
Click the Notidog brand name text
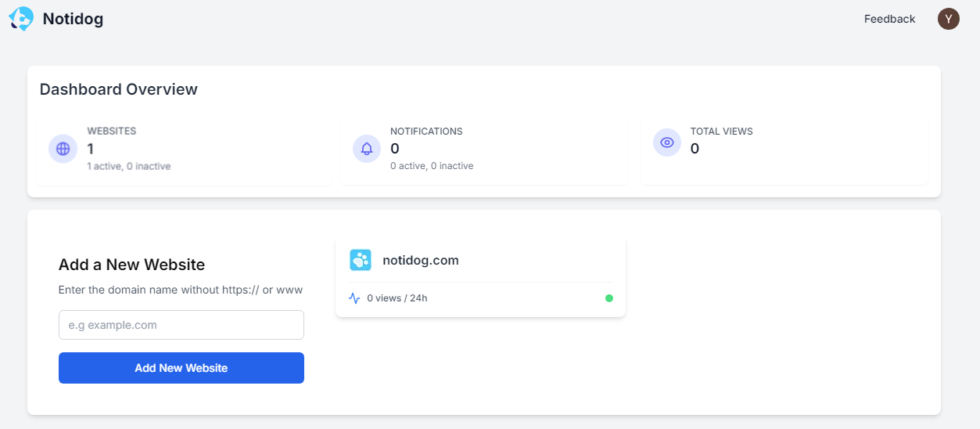pyautogui.click(x=73, y=20)
